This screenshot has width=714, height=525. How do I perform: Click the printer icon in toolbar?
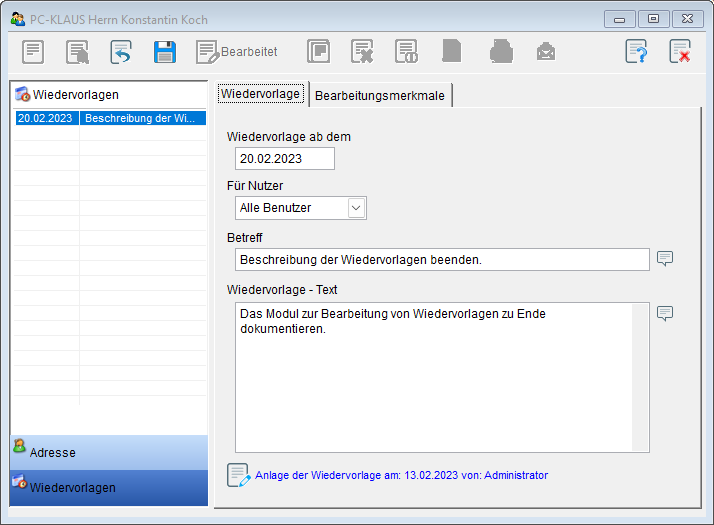(501, 52)
